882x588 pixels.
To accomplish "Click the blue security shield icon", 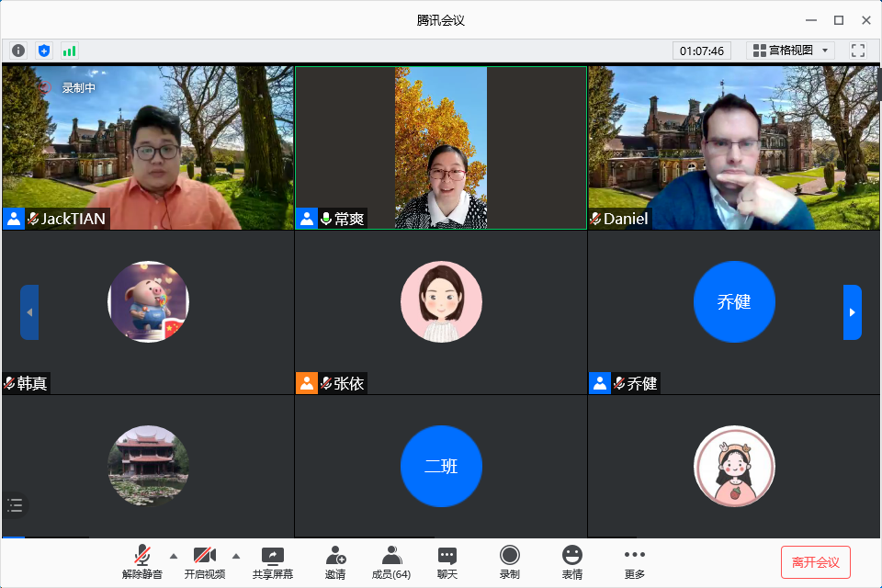I will coord(44,51).
